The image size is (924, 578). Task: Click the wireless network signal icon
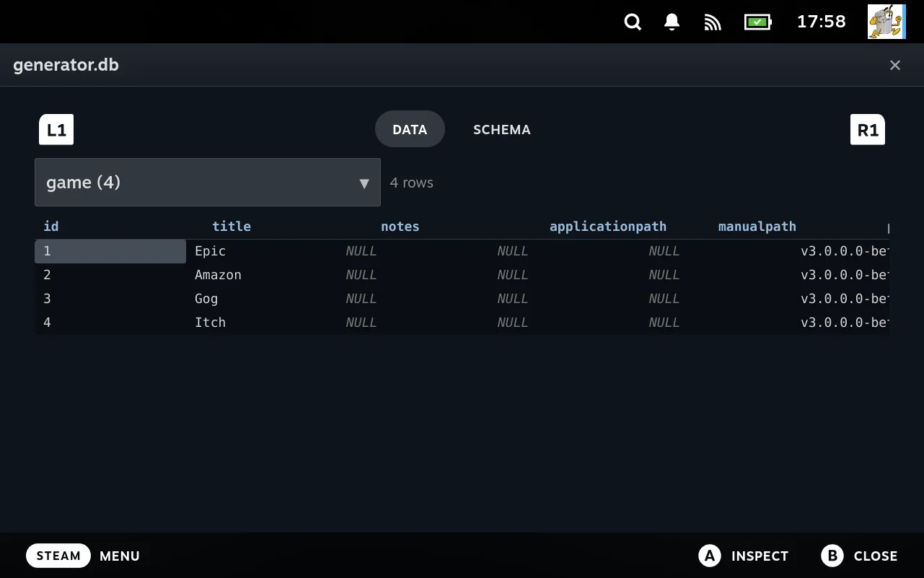713,22
